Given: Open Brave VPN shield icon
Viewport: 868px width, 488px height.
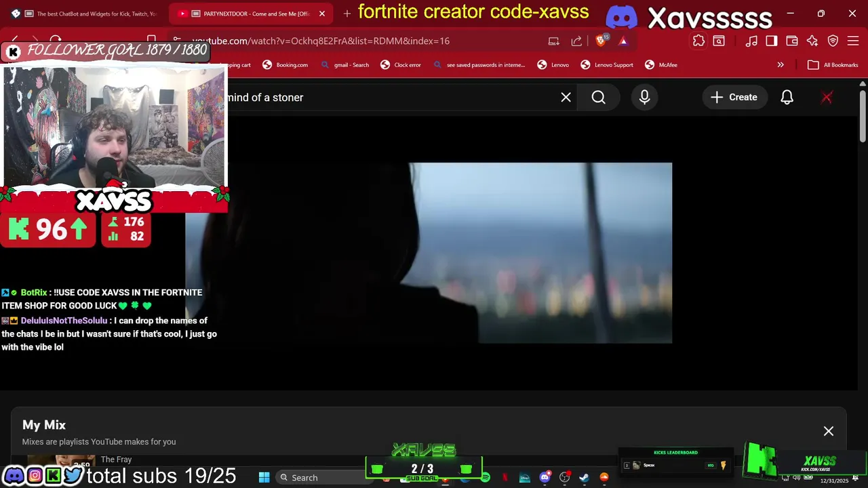Looking at the screenshot, I should (x=833, y=41).
